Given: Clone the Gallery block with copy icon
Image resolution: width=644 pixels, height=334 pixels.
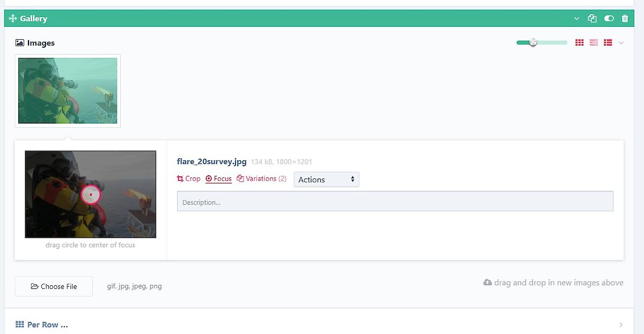Looking at the screenshot, I should tap(592, 18).
